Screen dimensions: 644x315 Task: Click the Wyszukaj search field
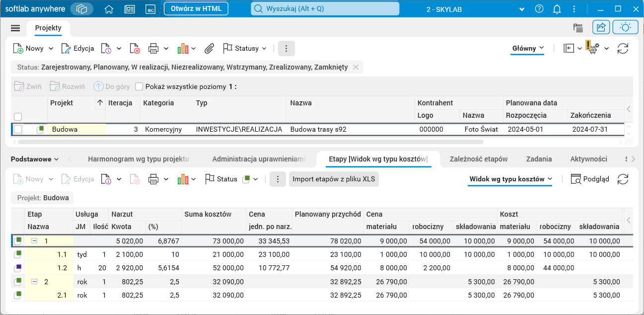coord(325,8)
